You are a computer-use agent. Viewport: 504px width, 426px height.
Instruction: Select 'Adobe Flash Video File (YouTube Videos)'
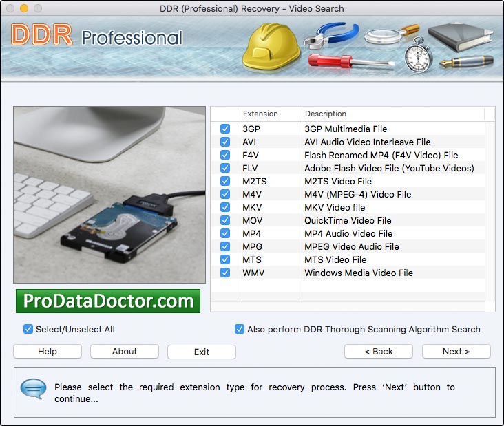389,168
